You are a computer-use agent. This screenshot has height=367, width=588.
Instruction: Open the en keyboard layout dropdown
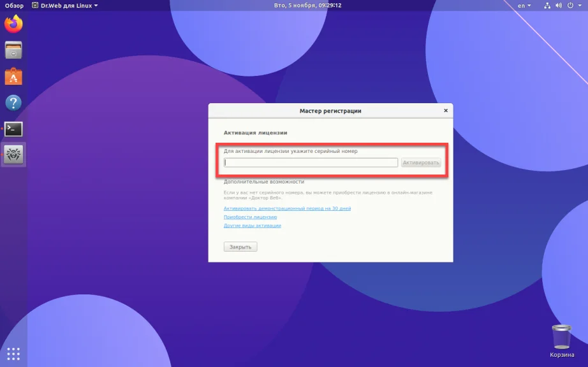(x=524, y=6)
